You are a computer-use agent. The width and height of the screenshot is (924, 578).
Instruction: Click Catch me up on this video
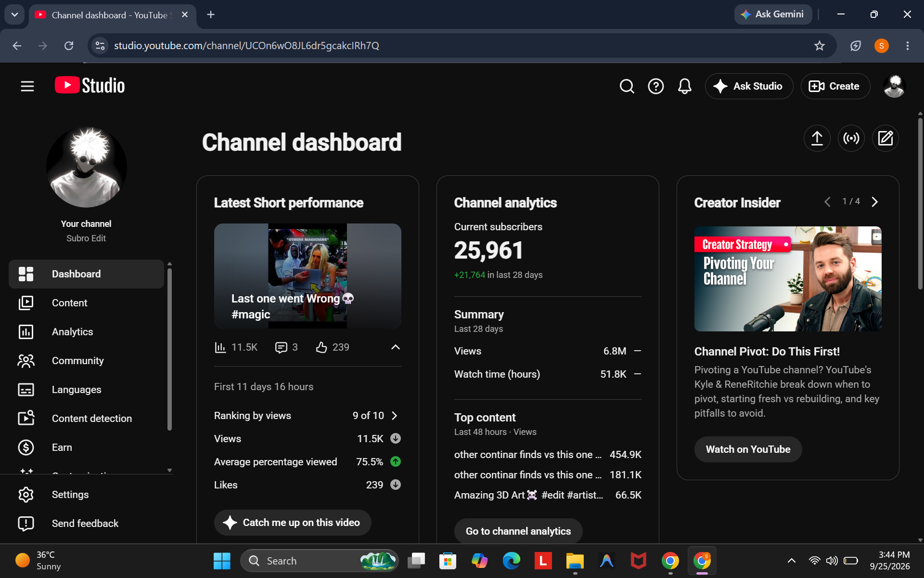coord(293,523)
